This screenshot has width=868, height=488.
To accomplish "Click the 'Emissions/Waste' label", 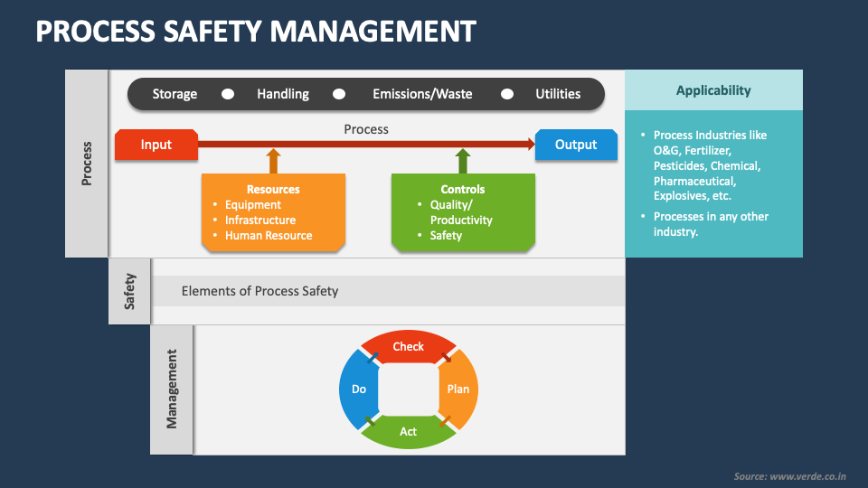I will 422,94.
